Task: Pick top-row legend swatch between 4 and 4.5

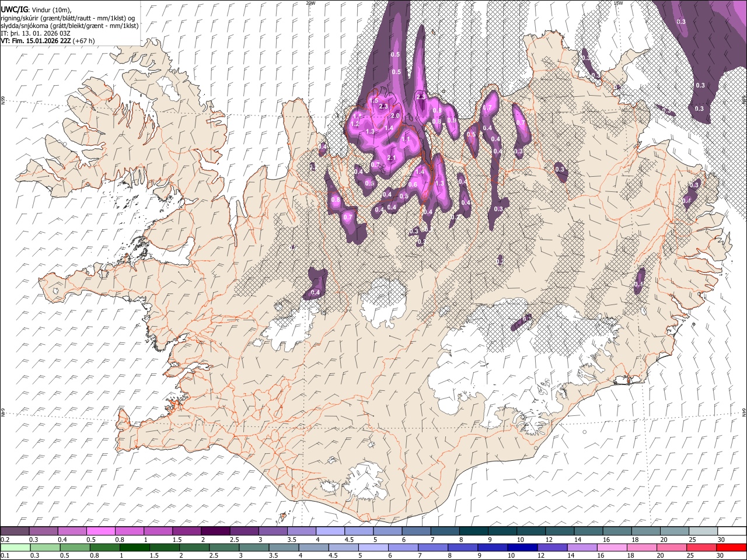Action: click(330, 531)
